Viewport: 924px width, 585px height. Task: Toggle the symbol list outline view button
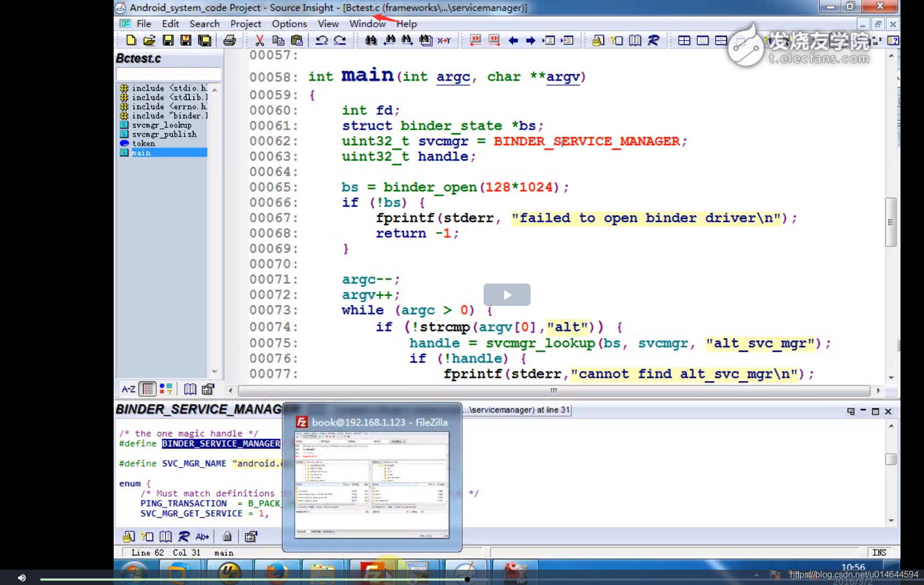(x=148, y=389)
